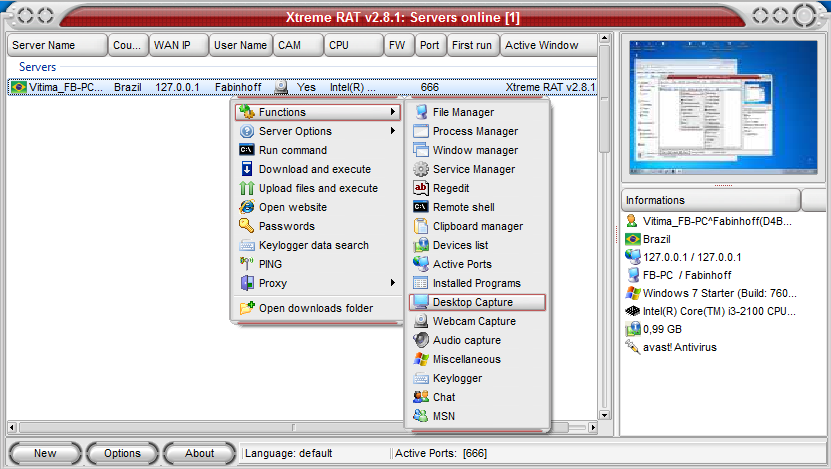Click the CPU column header
The width and height of the screenshot is (831, 469).
(x=353, y=45)
